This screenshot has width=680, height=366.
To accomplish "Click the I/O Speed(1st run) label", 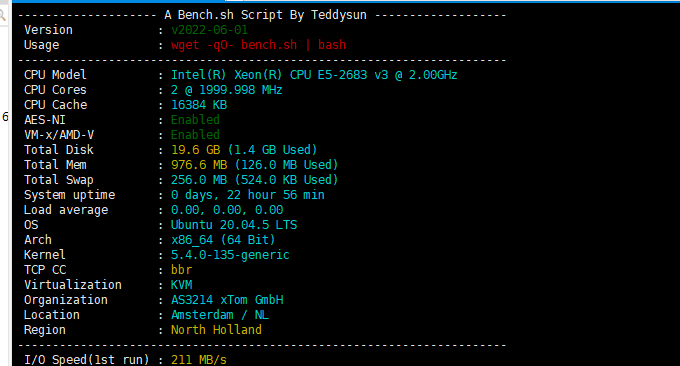I will 87,360.
